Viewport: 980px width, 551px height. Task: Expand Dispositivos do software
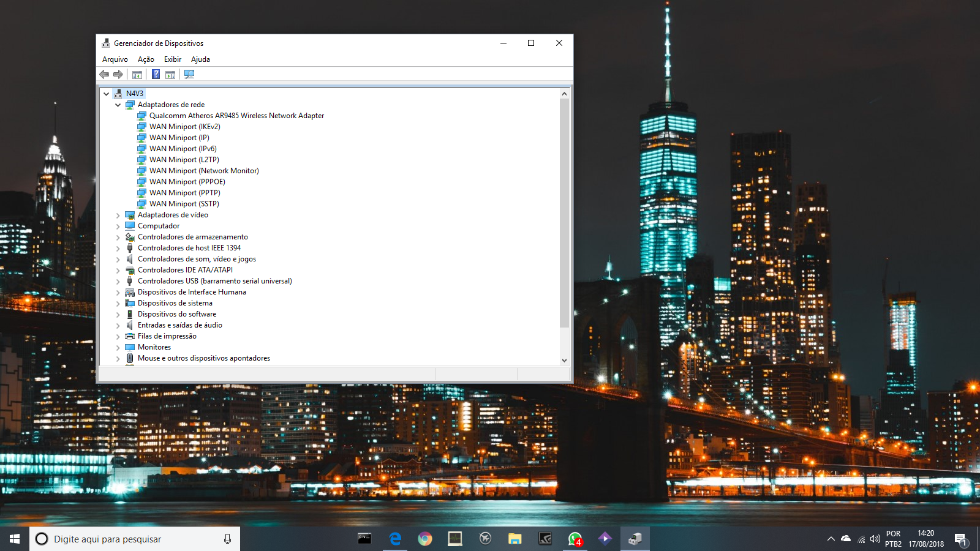click(118, 315)
